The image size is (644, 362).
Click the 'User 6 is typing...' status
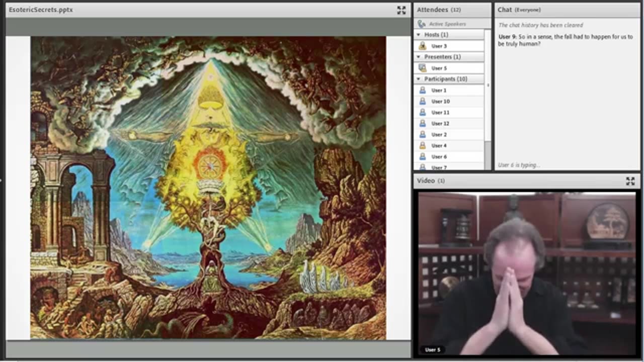519,165
